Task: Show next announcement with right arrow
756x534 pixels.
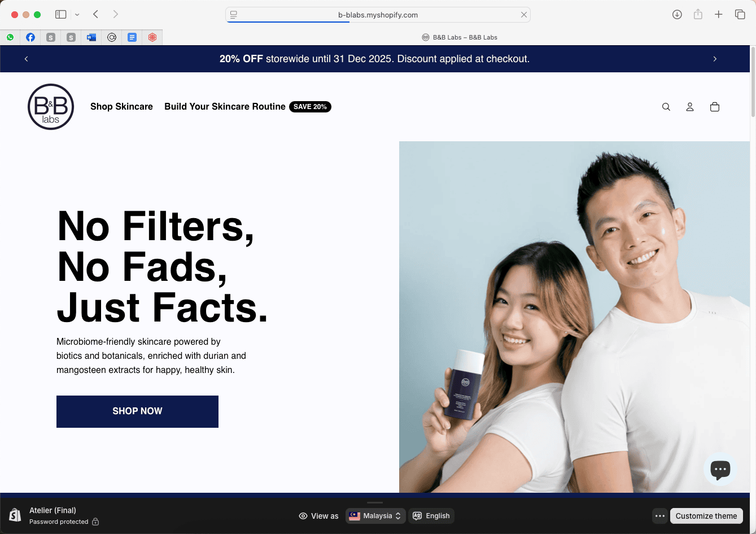Action: pos(715,59)
